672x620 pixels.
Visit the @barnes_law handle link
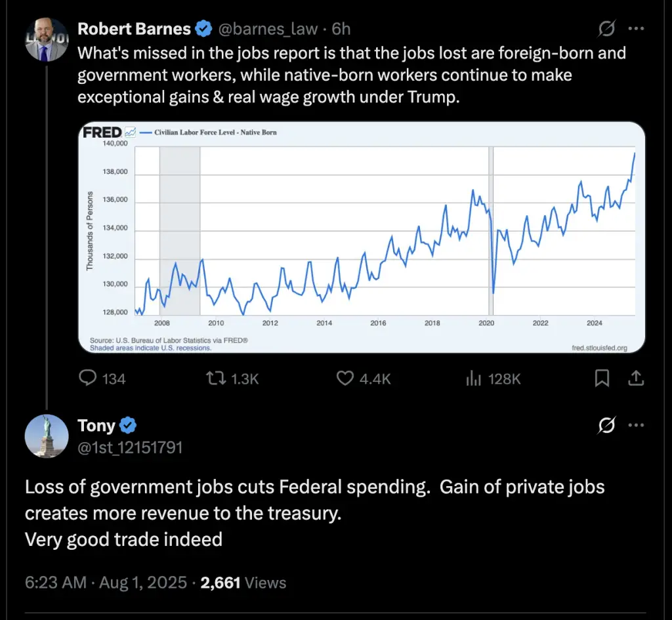tap(268, 29)
